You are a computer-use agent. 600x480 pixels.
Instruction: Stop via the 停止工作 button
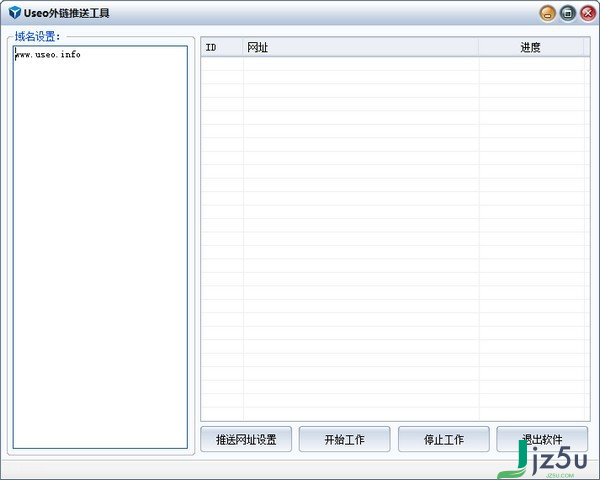coord(443,439)
